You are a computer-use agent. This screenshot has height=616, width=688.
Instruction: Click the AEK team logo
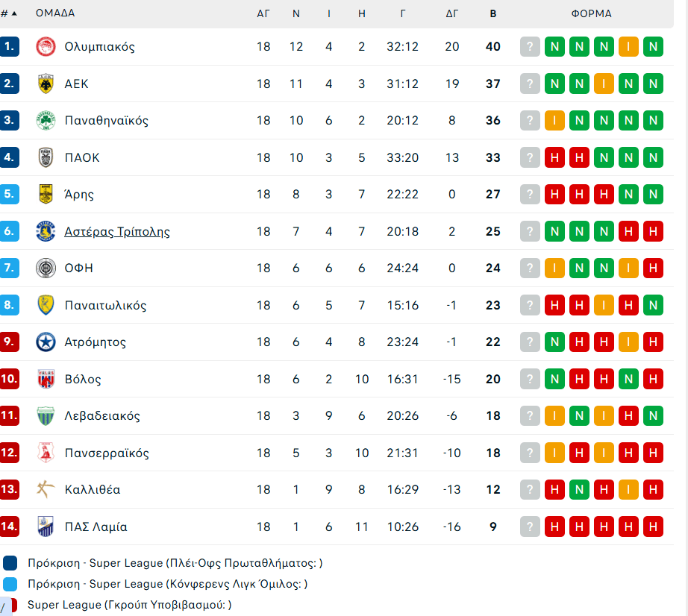click(x=46, y=84)
